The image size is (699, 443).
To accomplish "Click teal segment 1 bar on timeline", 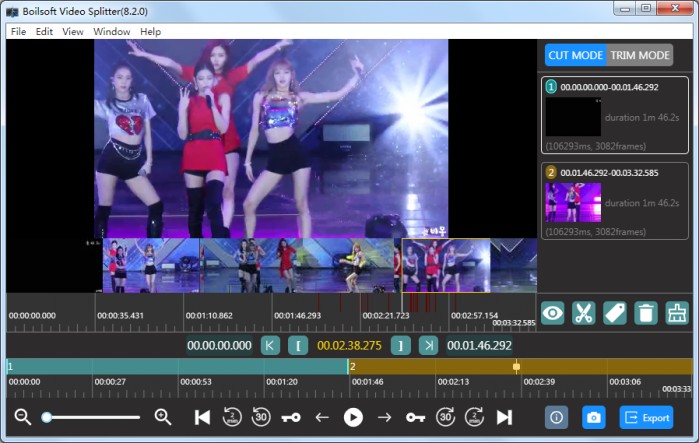I will pyautogui.click(x=177, y=366).
